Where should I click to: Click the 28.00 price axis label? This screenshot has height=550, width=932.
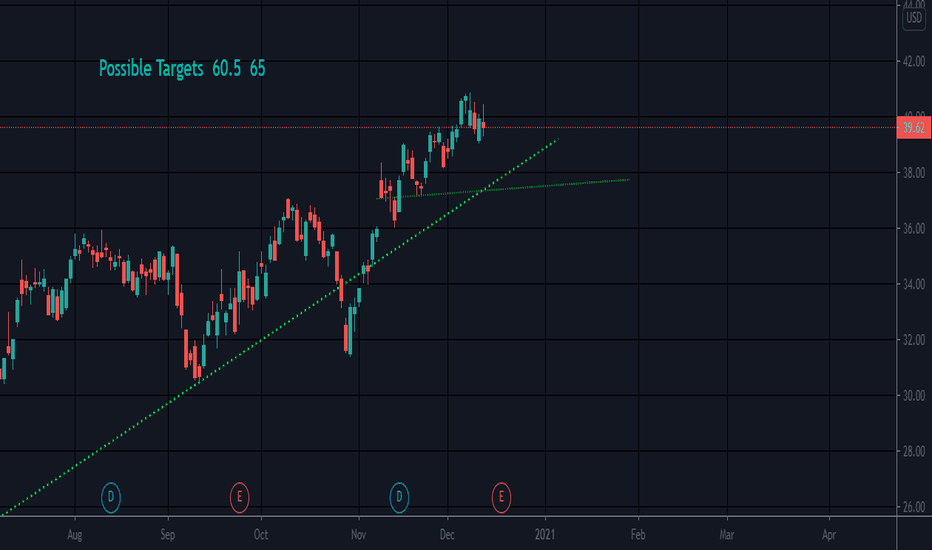click(914, 451)
